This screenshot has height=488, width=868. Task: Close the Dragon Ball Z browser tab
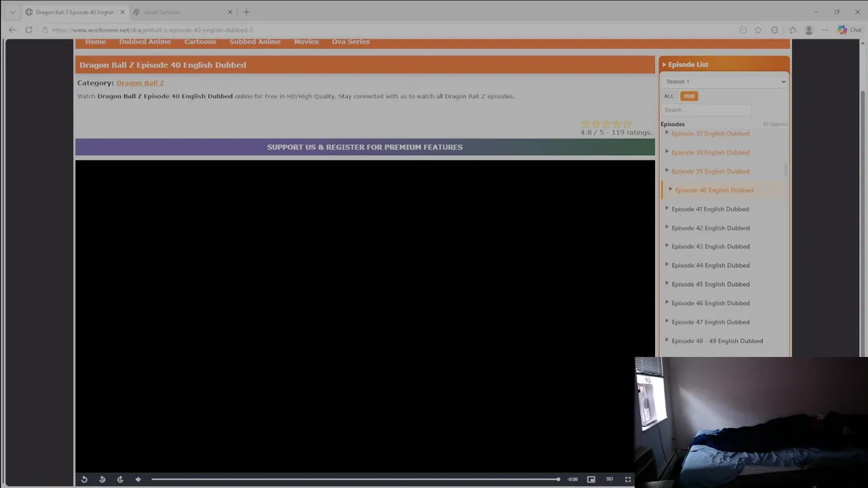click(122, 12)
